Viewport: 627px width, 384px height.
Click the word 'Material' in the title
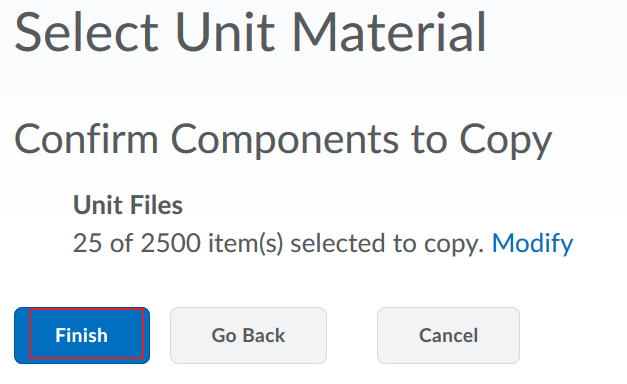(389, 32)
